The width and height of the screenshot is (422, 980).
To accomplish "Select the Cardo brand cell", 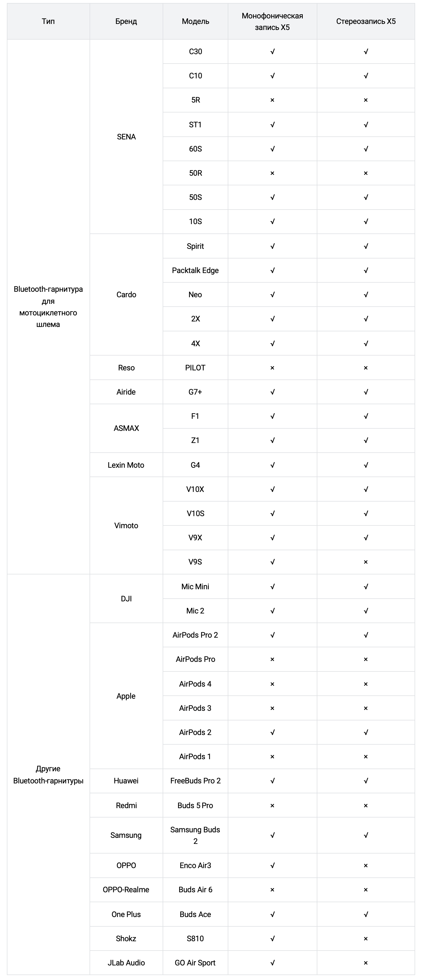I will click(x=126, y=294).
